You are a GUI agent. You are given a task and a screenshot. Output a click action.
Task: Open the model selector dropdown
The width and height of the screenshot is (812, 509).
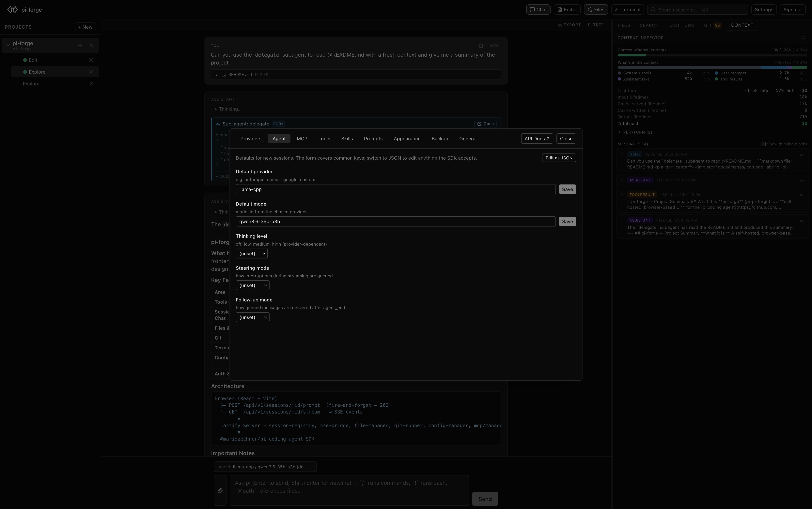point(265,467)
